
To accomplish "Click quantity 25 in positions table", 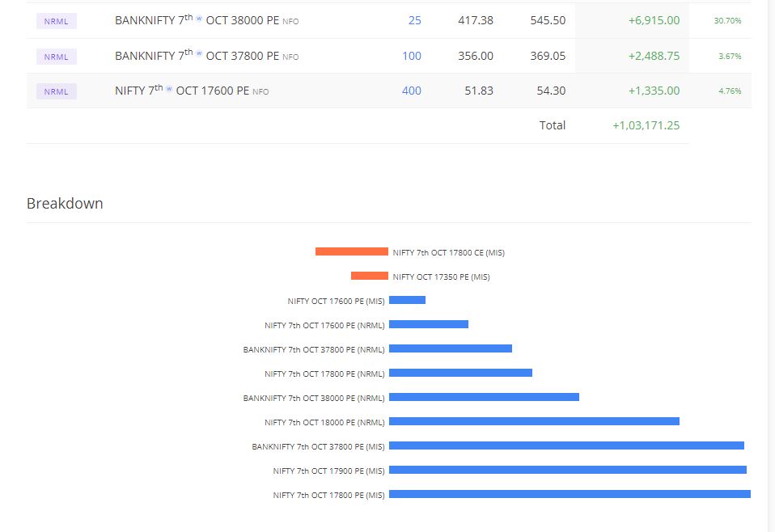I will (x=415, y=21).
